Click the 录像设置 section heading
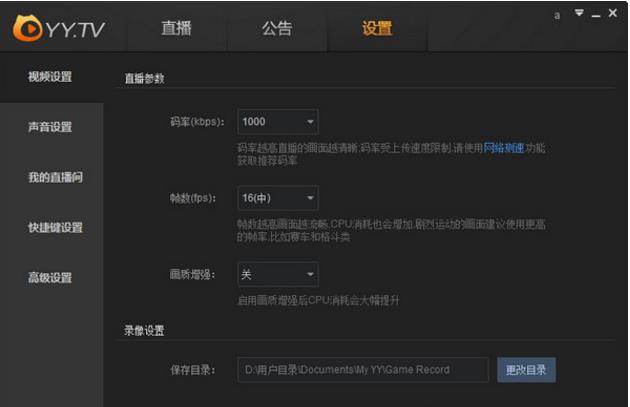The image size is (630, 407). click(x=144, y=331)
